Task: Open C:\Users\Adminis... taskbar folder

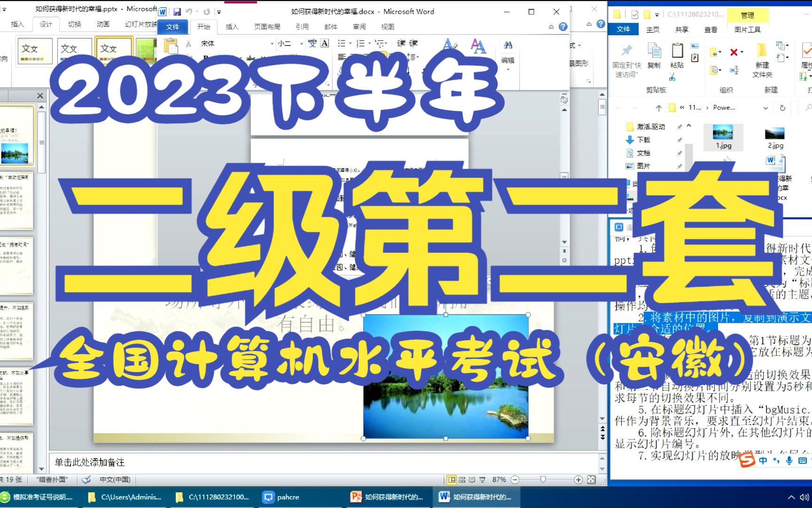Action: [x=125, y=497]
